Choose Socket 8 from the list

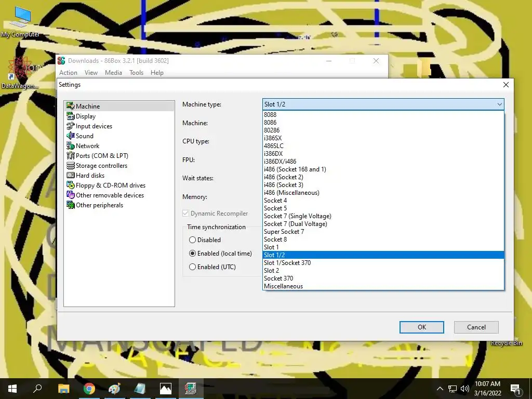tap(383, 240)
